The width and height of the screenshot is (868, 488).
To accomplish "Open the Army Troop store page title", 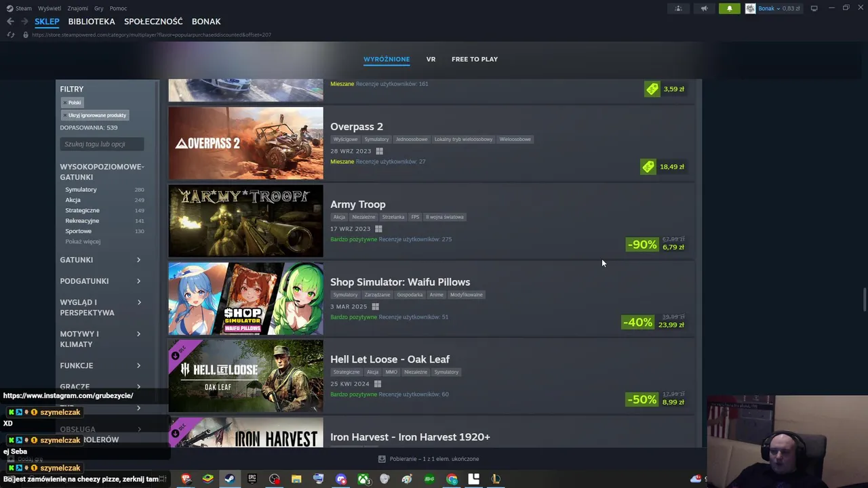I will pyautogui.click(x=358, y=205).
